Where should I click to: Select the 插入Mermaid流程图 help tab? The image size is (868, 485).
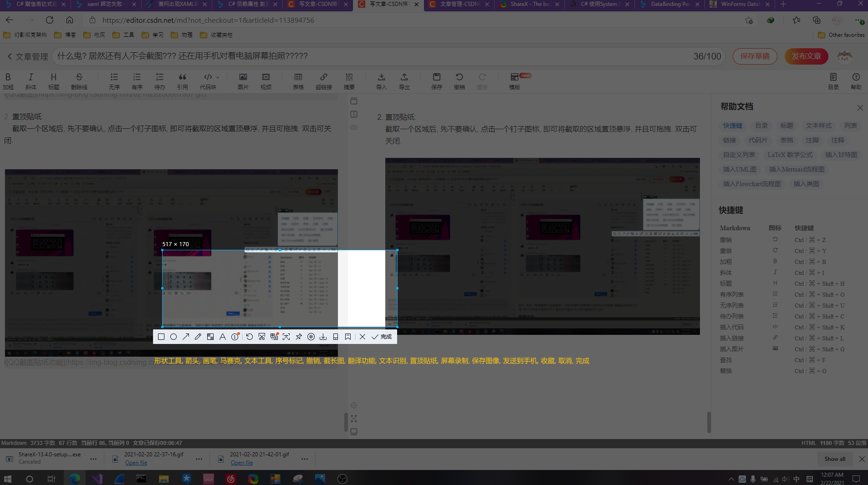pyautogui.click(x=797, y=169)
